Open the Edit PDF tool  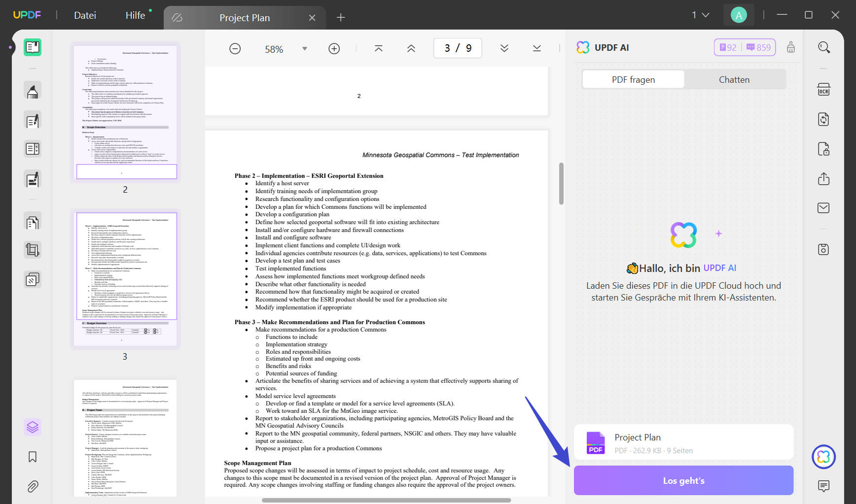[33, 121]
